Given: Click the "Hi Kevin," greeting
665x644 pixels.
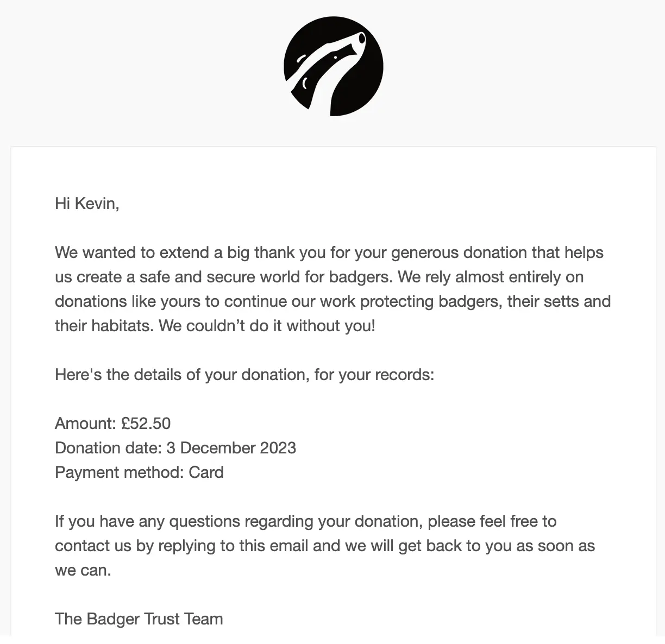Looking at the screenshot, I should coord(87,204).
